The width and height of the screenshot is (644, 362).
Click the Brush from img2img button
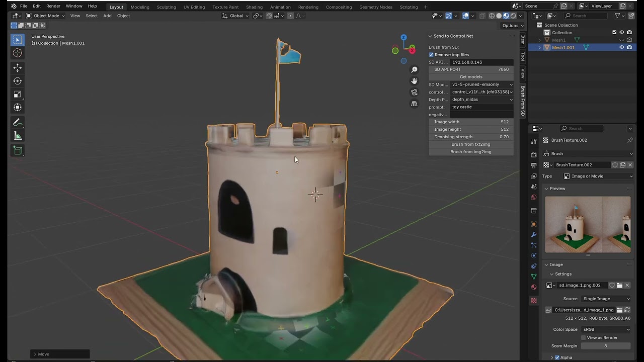[471, 152]
